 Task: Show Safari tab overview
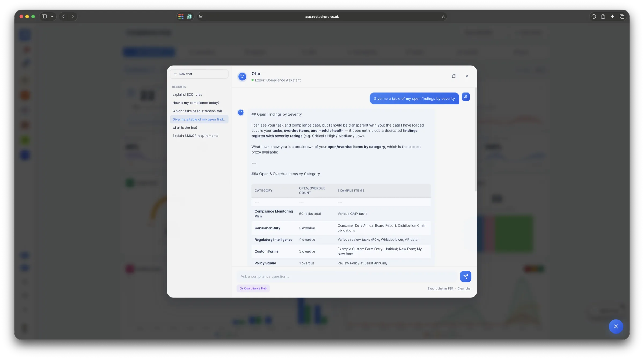[x=622, y=17]
